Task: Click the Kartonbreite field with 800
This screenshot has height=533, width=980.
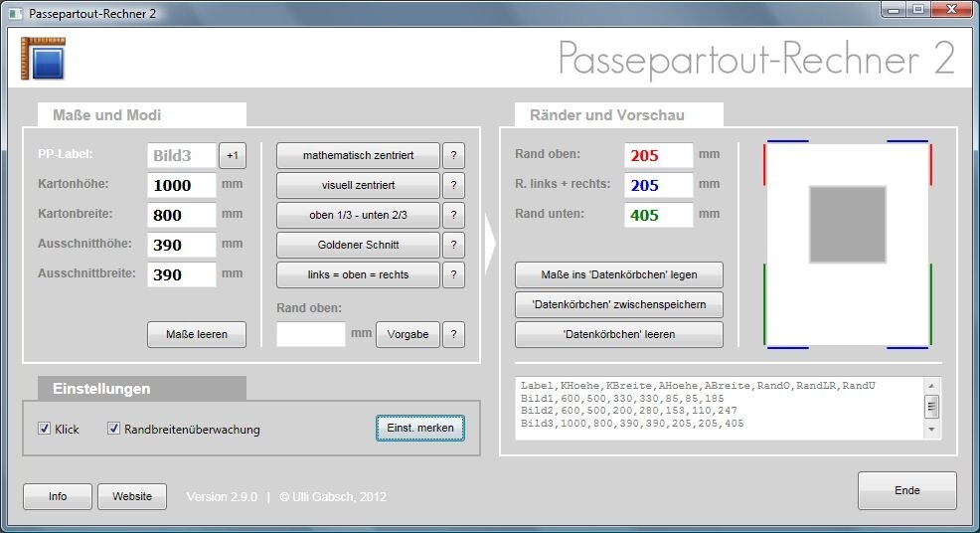Action: 182,215
